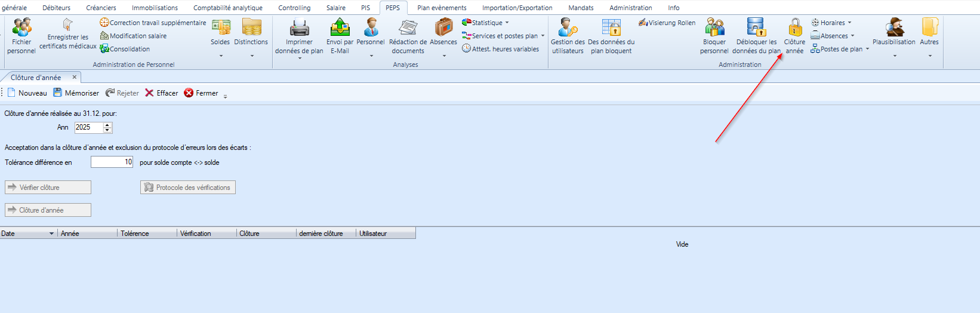Click Mémoriser to save
The height and width of the screenshot is (313, 980).
click(x=76, y=93)
